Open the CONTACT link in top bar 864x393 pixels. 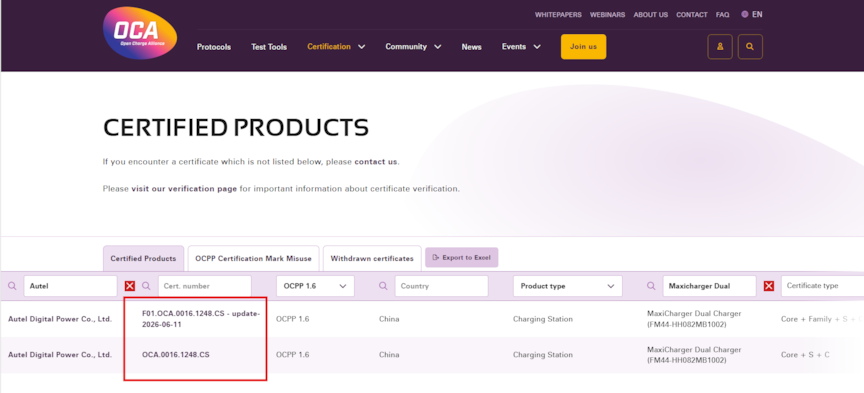[x=692, y=15]
